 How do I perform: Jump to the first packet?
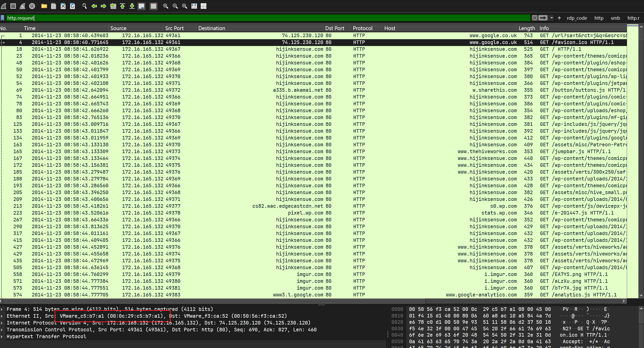coord(122,6)
